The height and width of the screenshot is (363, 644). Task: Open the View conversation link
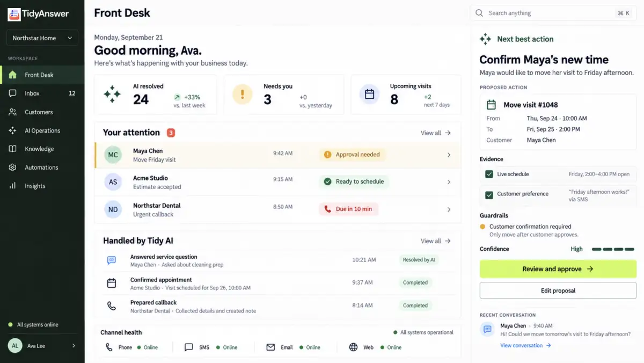click(525, 345)
